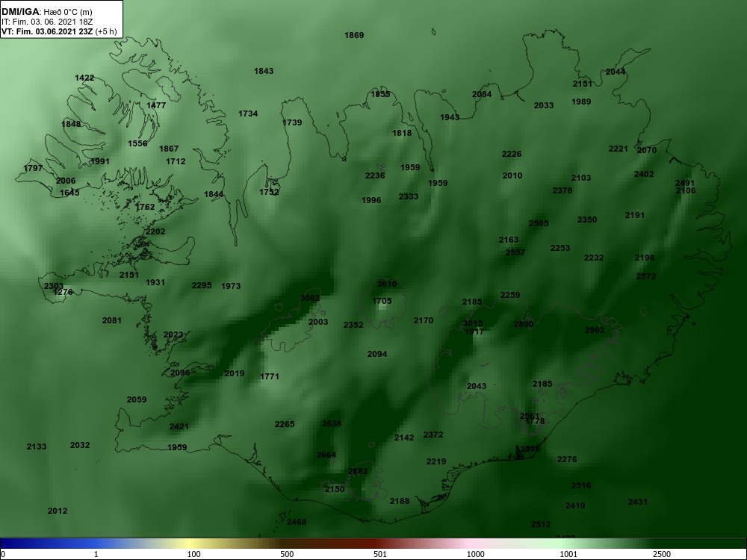Click the 2500 label on the color scale

tap(661, 554)
